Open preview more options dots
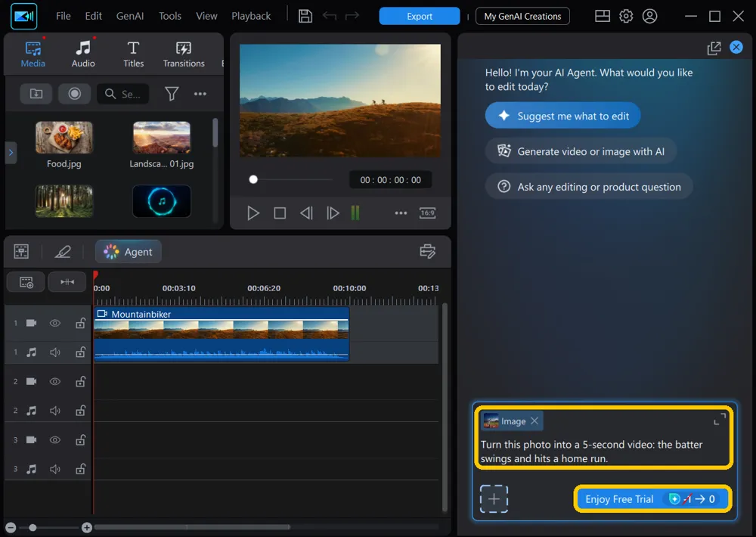This screenshot has width=756, height=537. [401, 213]
